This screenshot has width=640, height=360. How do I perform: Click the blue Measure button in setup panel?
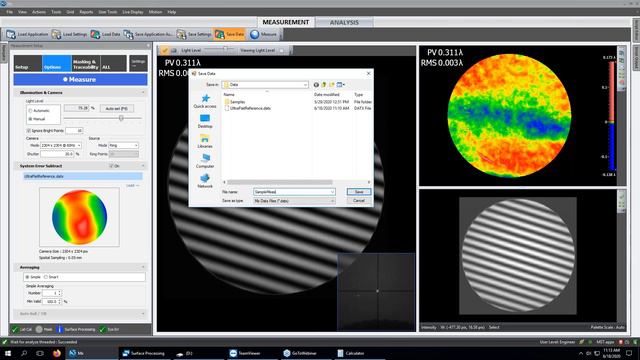click(80, 80)
